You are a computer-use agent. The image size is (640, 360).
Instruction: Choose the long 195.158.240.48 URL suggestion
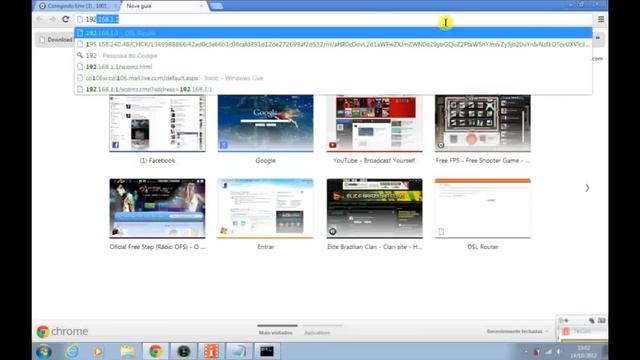[x=333, y=44]
